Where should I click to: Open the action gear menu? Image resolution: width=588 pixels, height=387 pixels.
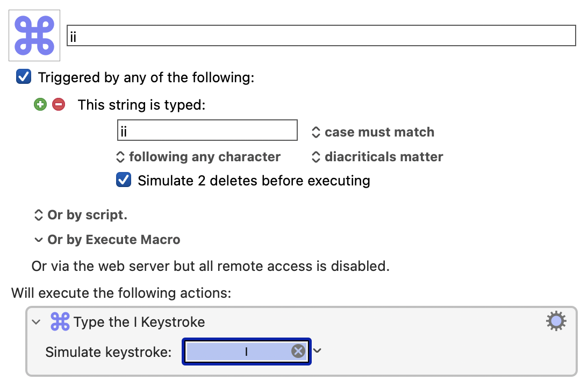(556, 321)
